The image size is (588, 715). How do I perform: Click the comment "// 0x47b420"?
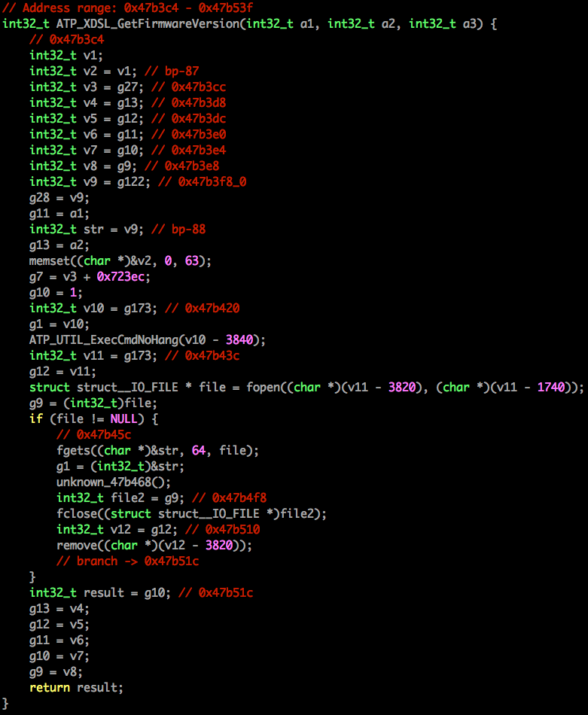coord(202,309)
